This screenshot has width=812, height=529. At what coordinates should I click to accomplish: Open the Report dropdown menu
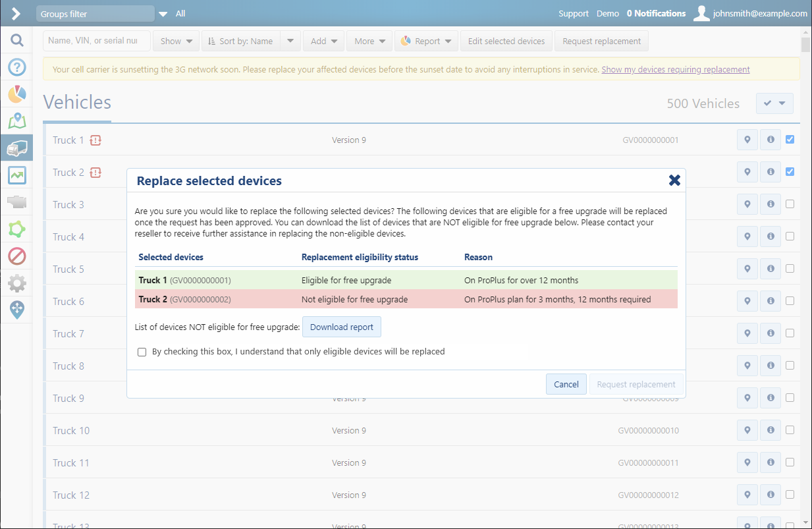[x=426, y=41]
